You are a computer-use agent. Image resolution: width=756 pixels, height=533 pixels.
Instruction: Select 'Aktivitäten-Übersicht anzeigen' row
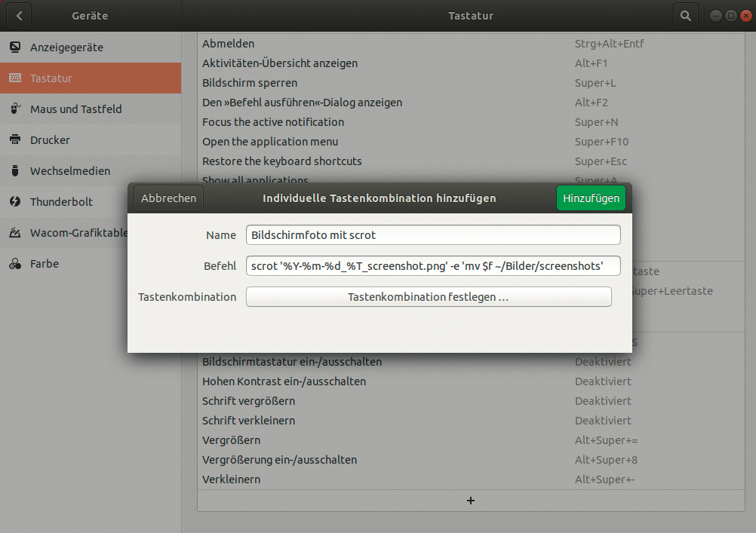471,63
